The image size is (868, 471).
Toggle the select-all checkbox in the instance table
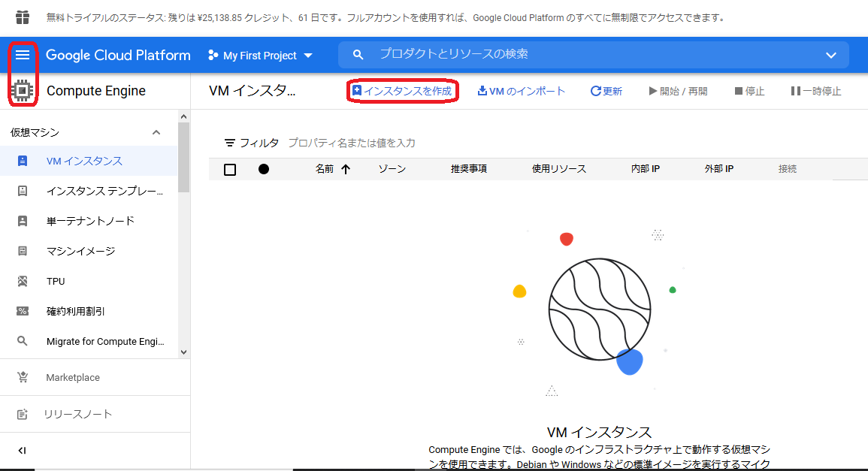coord(230,169)
